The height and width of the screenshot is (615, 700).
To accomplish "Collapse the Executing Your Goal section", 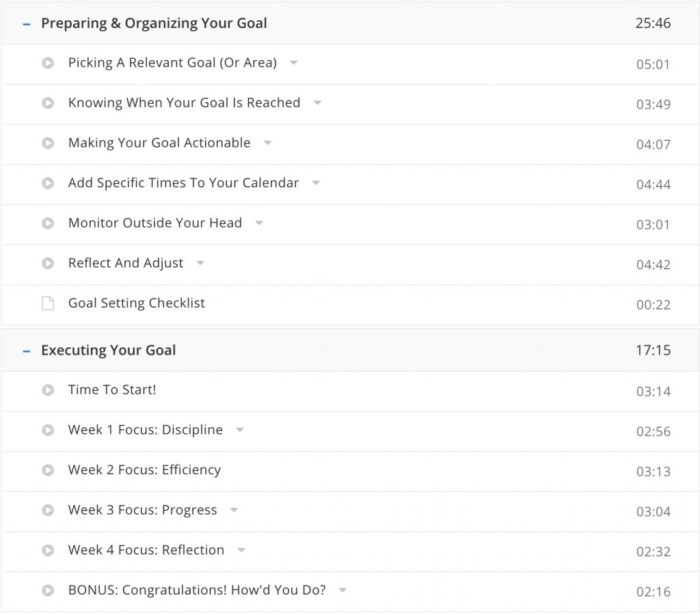I will pos(27,351).
